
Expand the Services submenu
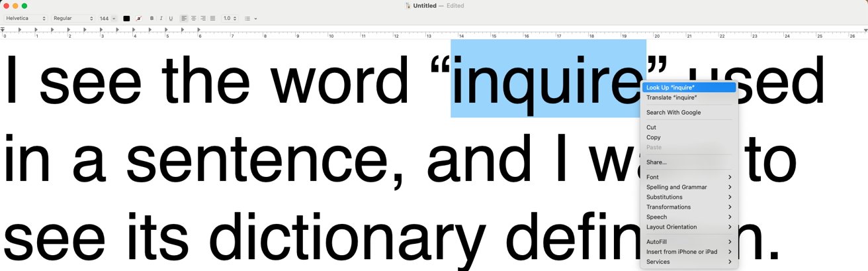point(689,262)
